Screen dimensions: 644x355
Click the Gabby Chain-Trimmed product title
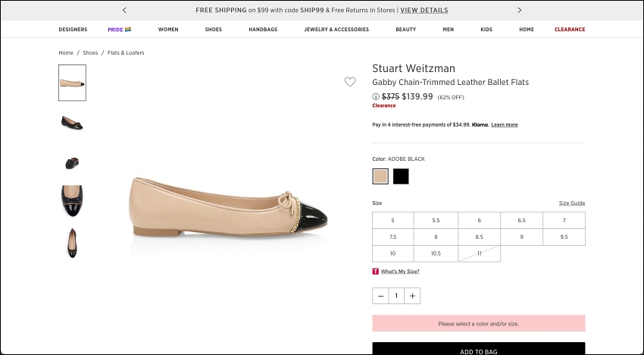click(x=451, y=82)
